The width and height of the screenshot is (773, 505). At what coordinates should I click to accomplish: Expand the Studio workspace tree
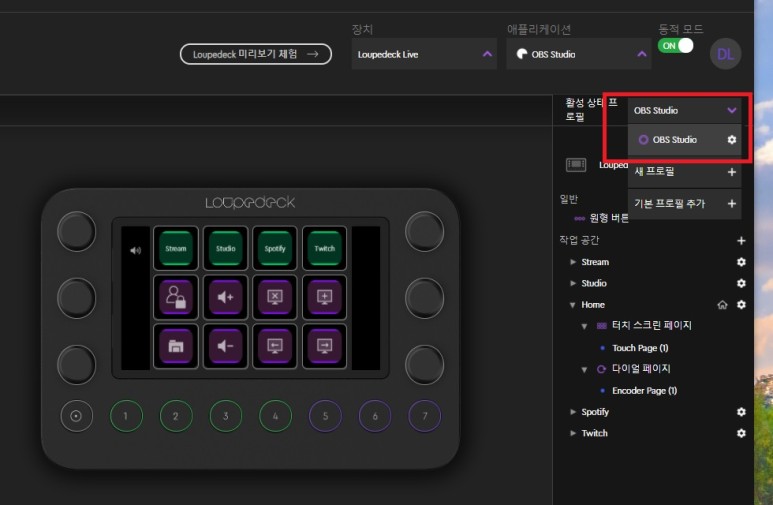click(573, 283)
